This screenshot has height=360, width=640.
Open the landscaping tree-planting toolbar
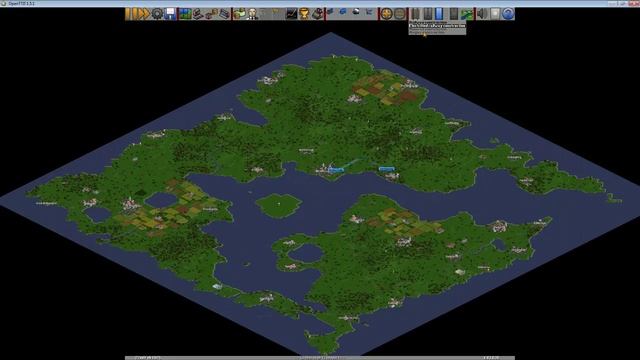pos(467,14)
